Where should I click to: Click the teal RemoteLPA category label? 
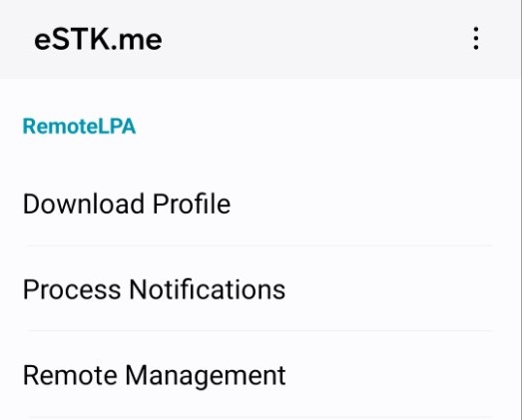[79, 127]
